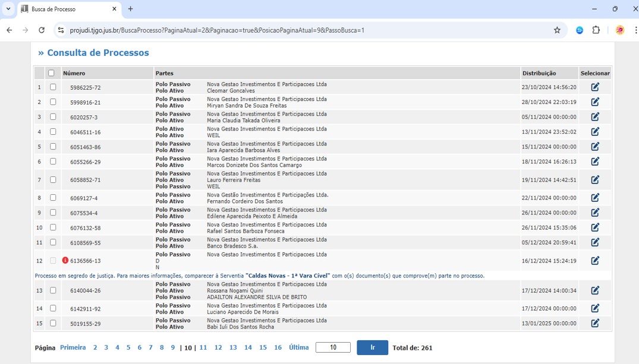The height and width of the screenshot is (364, 639).
Task: Select the edit icon for process 6055266-29
Action: pos(595,162)
